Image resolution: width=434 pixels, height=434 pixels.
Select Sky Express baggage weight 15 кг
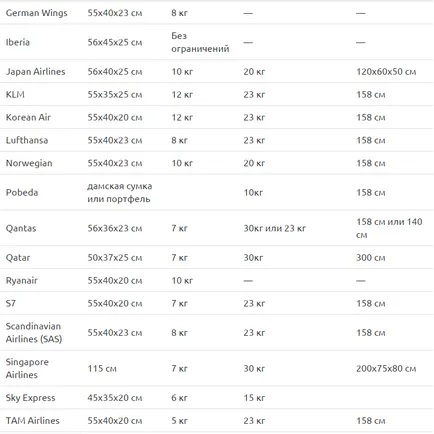[254, 398]
